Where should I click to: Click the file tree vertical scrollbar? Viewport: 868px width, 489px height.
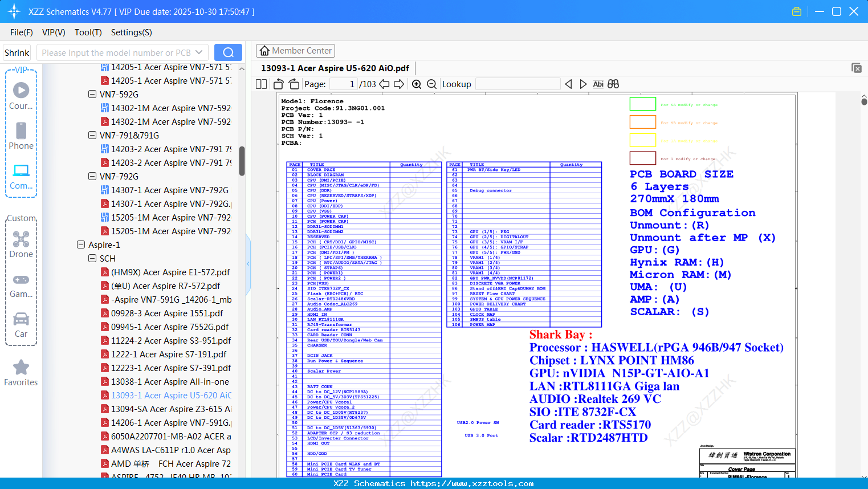click(242, 161)
